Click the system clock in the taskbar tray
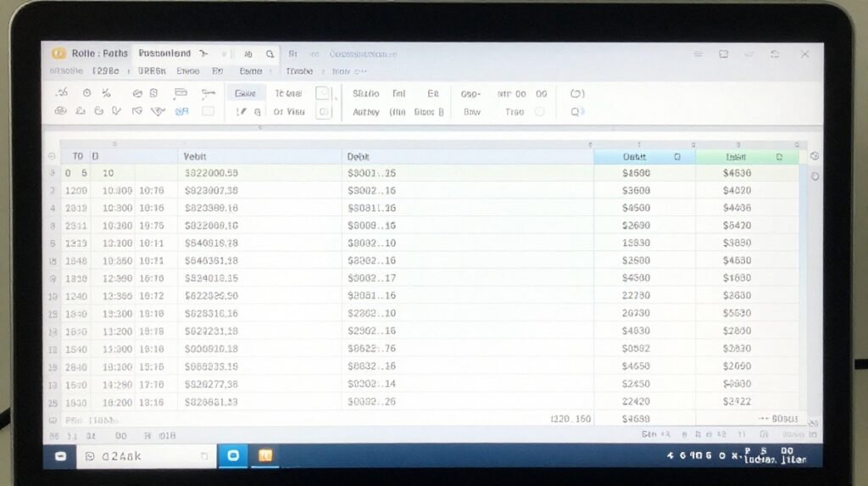 pyautogui.click(x=775, y=455)
